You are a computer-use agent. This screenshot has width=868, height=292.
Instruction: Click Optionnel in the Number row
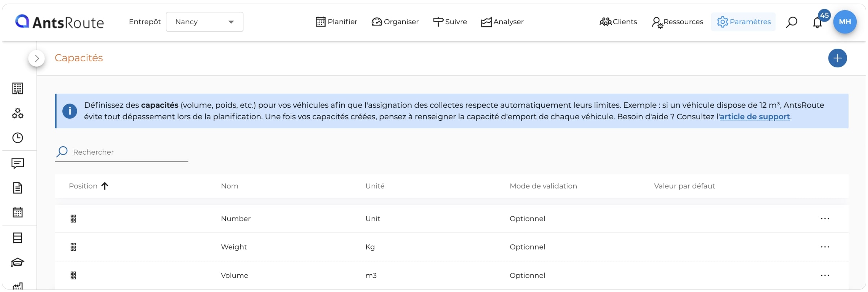pos(527,218)
